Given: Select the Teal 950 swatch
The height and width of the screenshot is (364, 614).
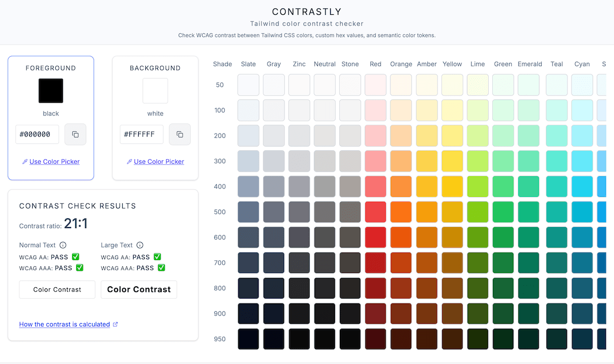Looking at the screenshot, I should [x=557, y=339].
